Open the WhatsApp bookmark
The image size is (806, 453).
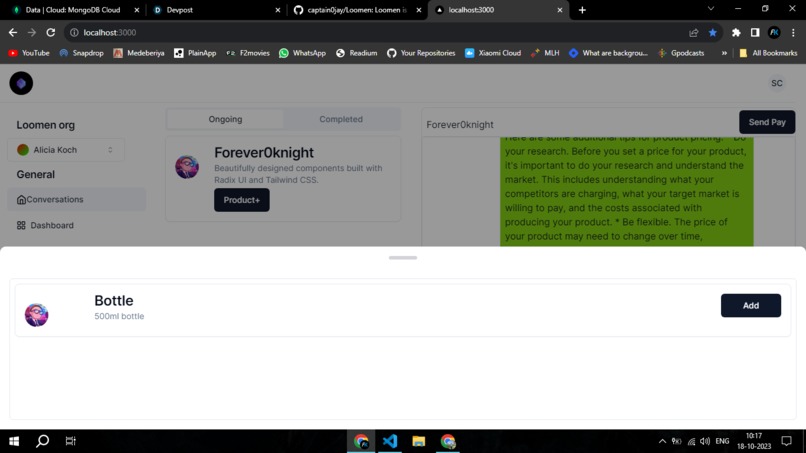pos(302,53)
